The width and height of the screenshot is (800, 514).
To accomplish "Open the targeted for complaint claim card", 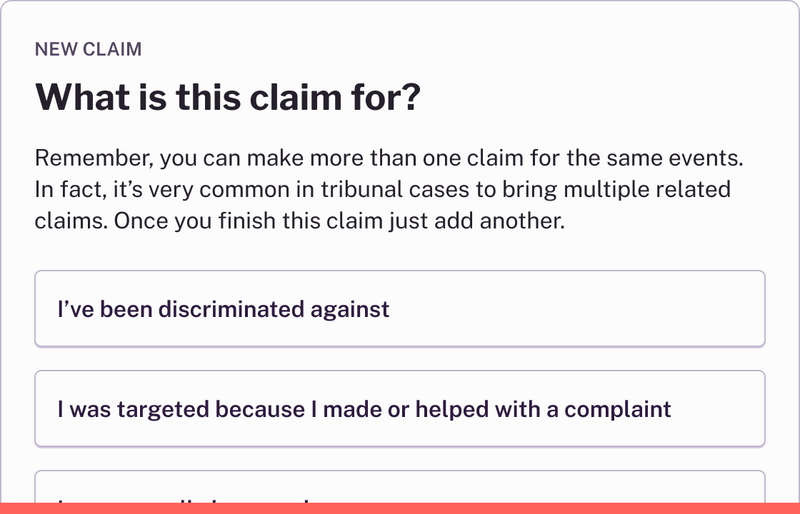I will (400, 409).
